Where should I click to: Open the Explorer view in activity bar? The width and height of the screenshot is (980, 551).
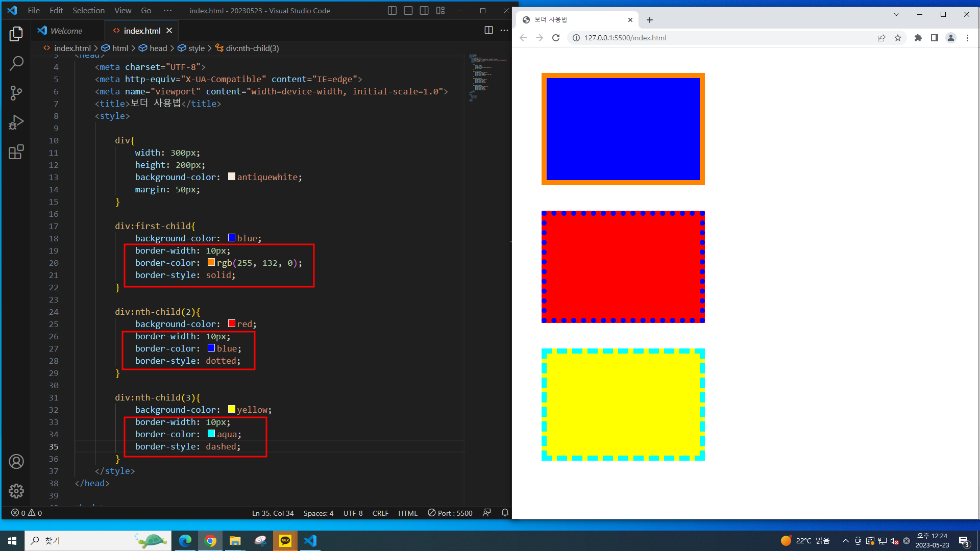[16, 34]
